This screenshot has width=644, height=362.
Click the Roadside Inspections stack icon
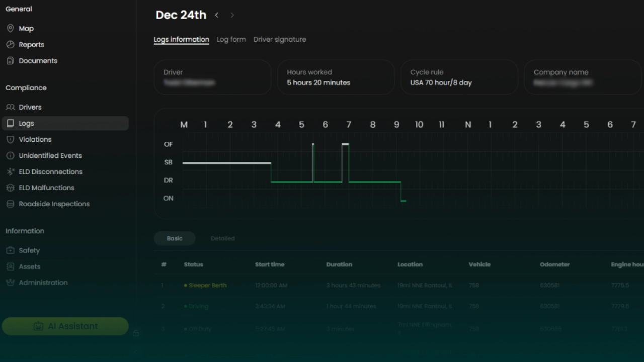pyautogui.click(x=10, y=204)
